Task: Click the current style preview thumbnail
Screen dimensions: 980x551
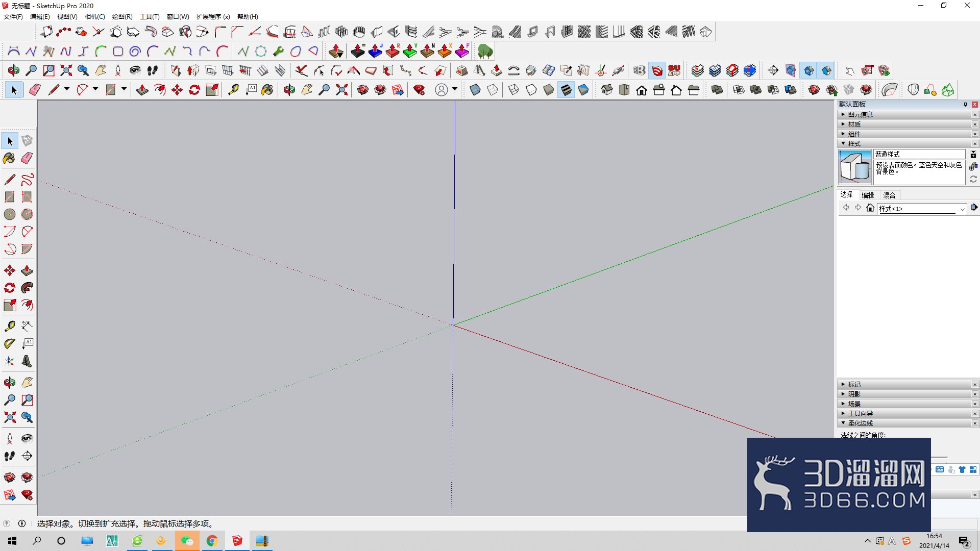Action: click(855, 167)
